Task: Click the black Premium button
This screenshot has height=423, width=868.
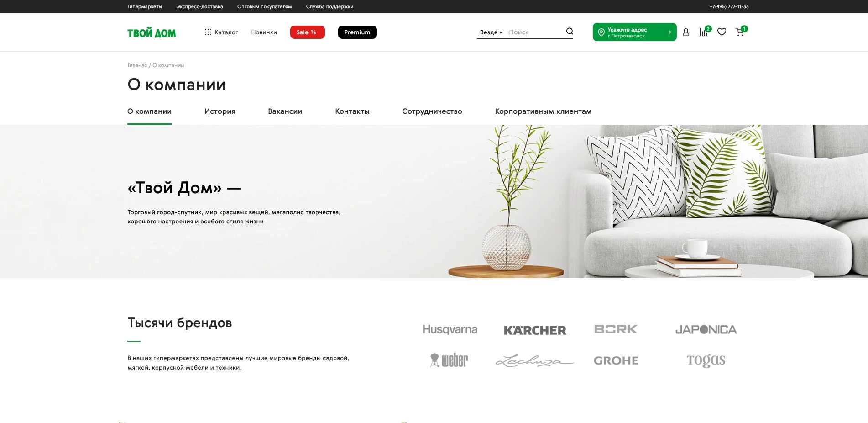Action: [x=357, y=32]
